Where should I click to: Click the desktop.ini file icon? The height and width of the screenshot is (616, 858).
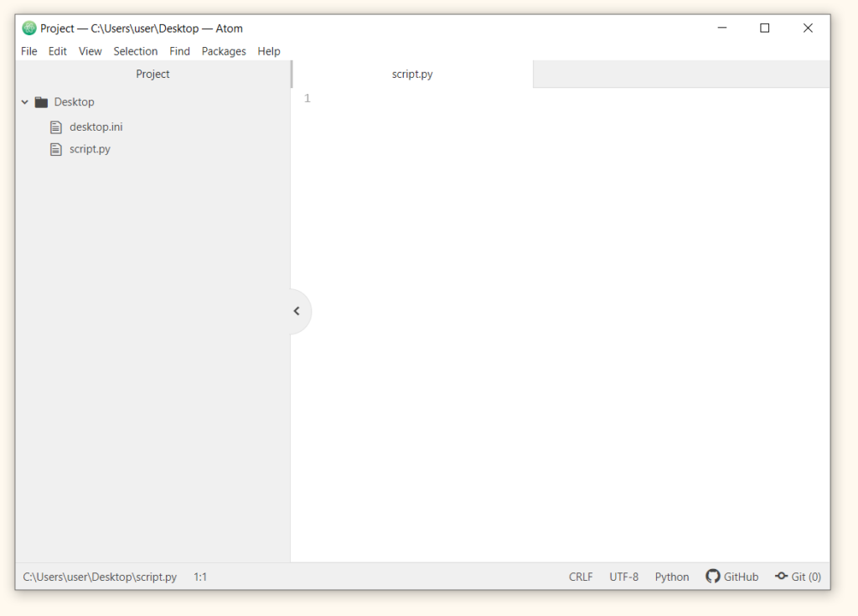pyautogui.click(x=56, y=127)
